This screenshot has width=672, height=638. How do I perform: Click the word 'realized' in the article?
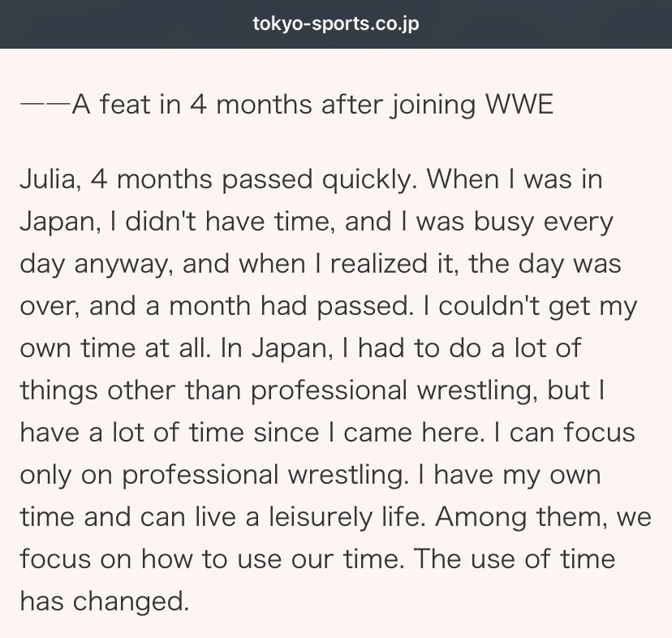(379, 263)
